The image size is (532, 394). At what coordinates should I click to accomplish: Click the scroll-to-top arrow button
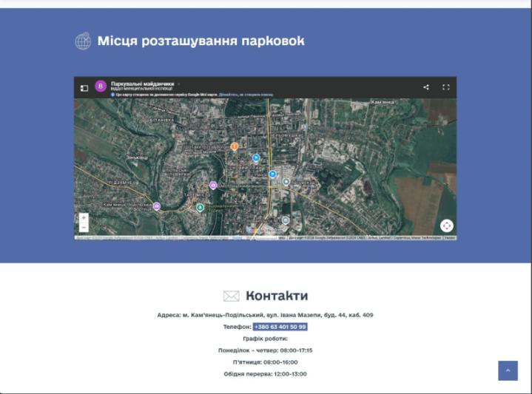click(x=508, y=370)
